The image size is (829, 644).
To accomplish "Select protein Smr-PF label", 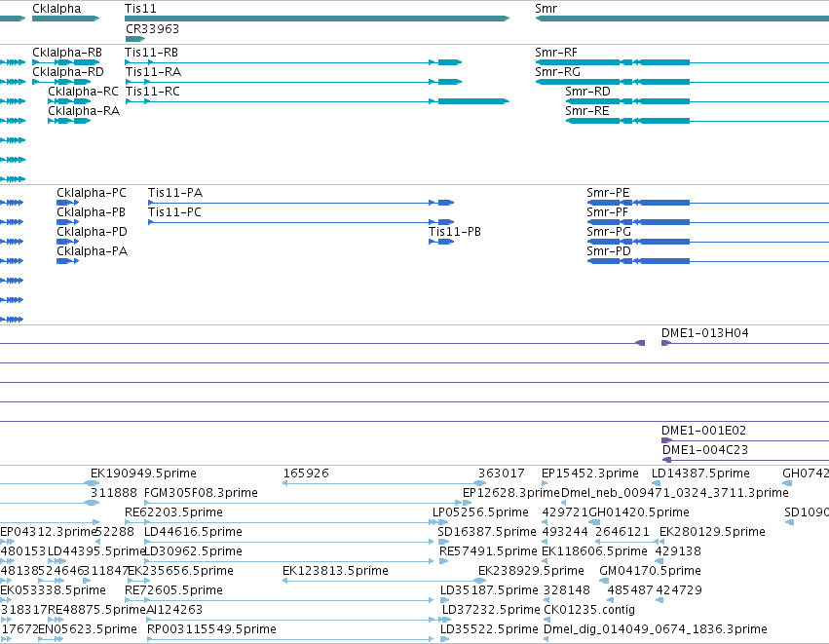I will tap(608, 212).
